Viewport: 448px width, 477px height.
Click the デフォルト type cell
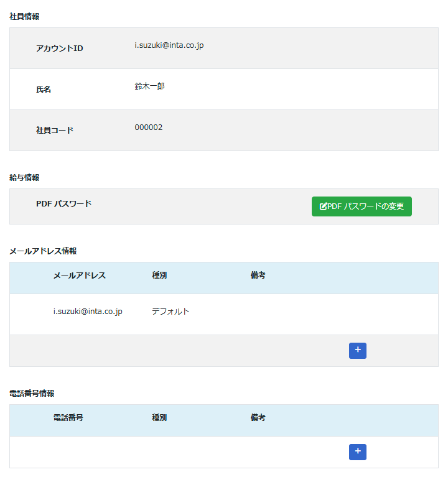(170, 312)
